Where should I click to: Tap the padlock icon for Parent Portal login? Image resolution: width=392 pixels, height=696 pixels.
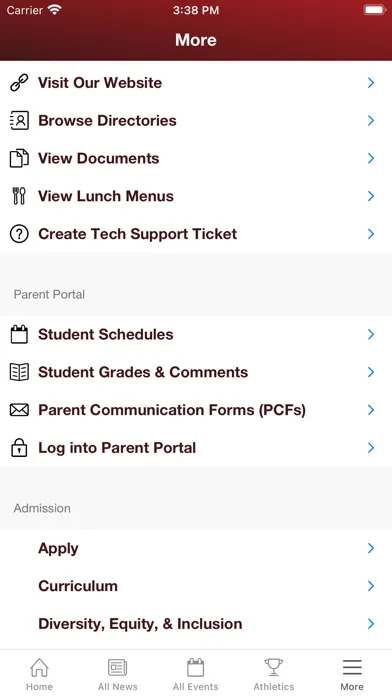click(x=19, y=447)
